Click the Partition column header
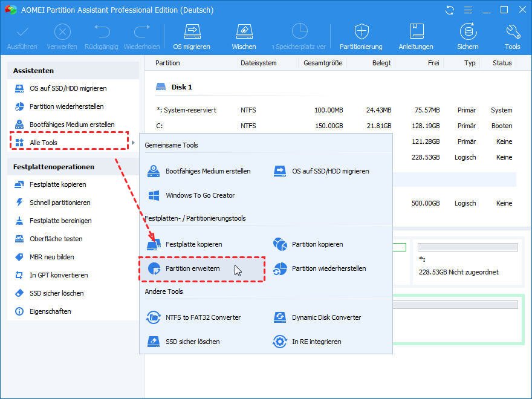Viewport: 532px width, 399px height. [167, 63]
